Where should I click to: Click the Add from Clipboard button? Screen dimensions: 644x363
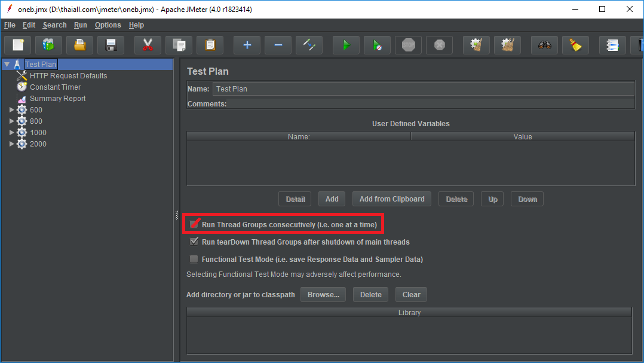tap(392, 199)
